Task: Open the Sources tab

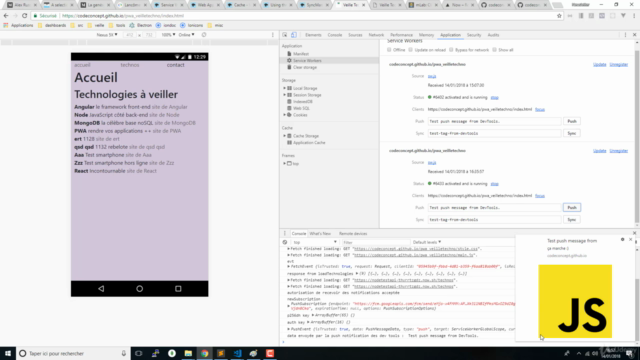Action: [355, 35]
